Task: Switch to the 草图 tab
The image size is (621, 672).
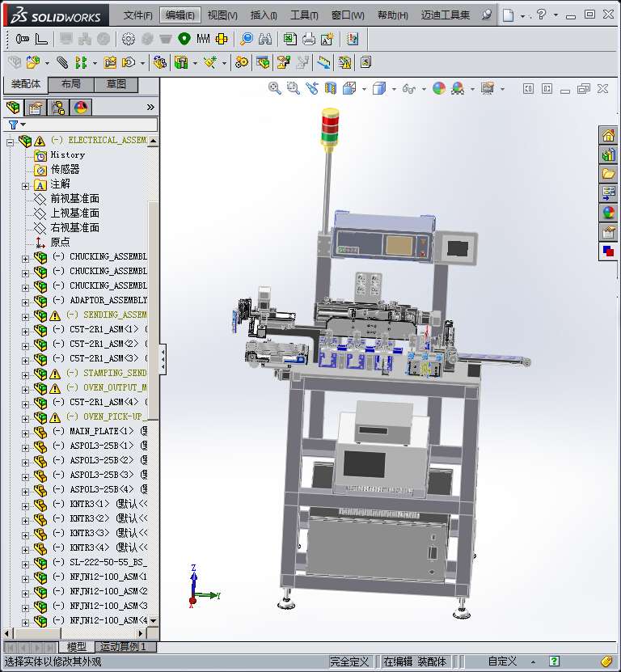Action: (x=116, y=84)
